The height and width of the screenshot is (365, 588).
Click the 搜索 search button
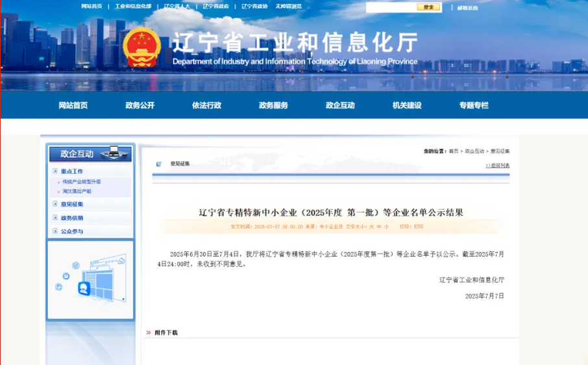pyautogui.click(x=428, y=7)
